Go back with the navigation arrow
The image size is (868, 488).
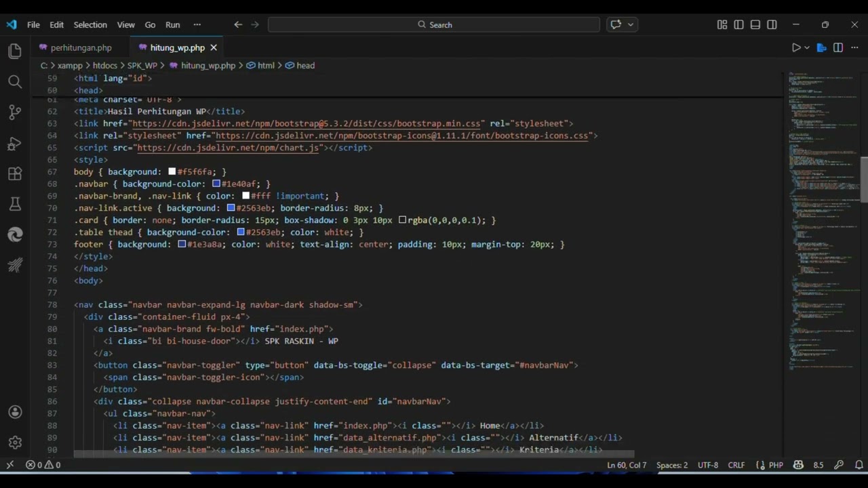(238, 24)
